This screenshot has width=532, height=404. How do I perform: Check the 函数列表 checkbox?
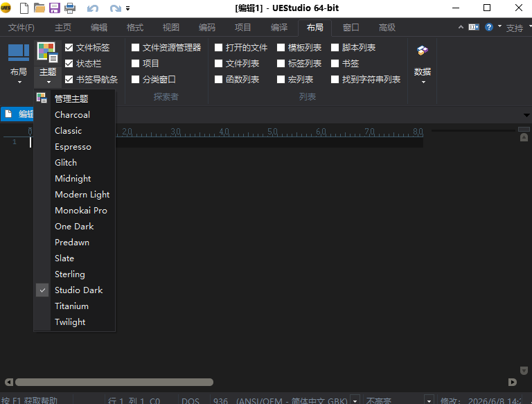click(218, 80)
